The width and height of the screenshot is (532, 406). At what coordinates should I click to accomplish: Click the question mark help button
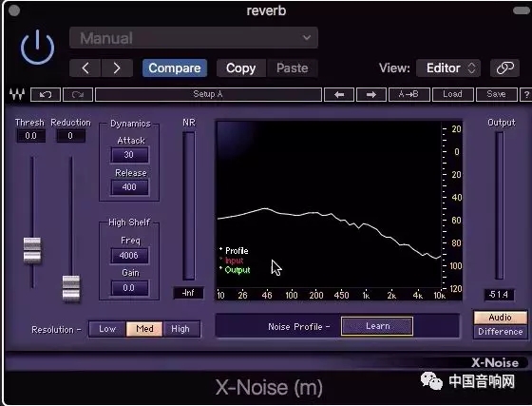pos(526,95)
